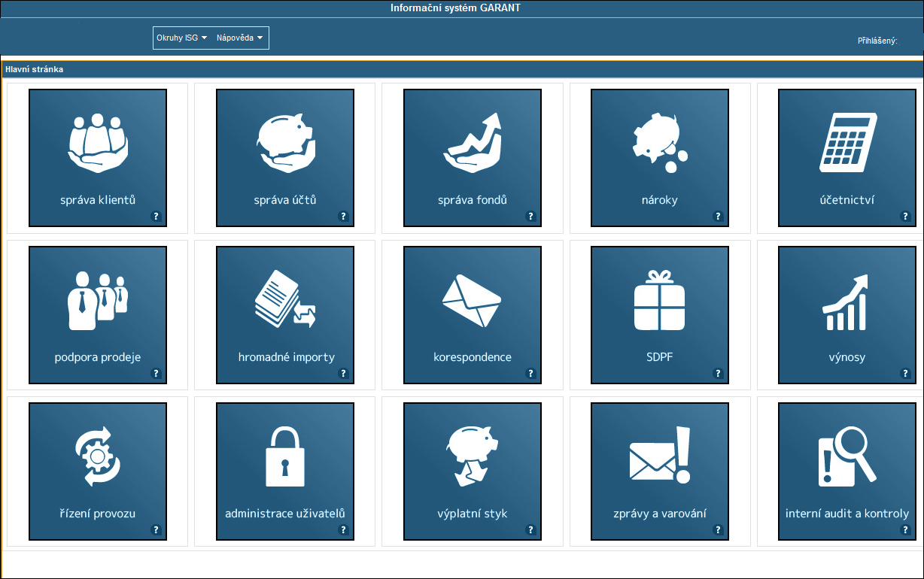This screenshot has width=924, height=579.
Task: Expand the Nápověda dropdown menu
Action: coord(239,38)
